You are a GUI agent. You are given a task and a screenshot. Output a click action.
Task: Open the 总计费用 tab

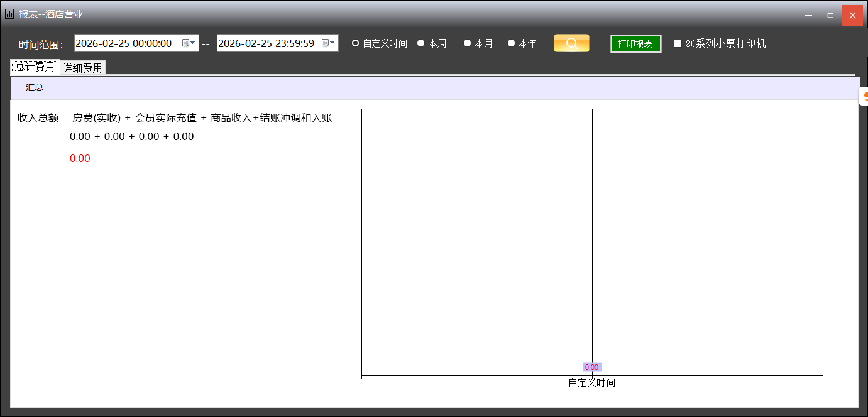(35, 67)
